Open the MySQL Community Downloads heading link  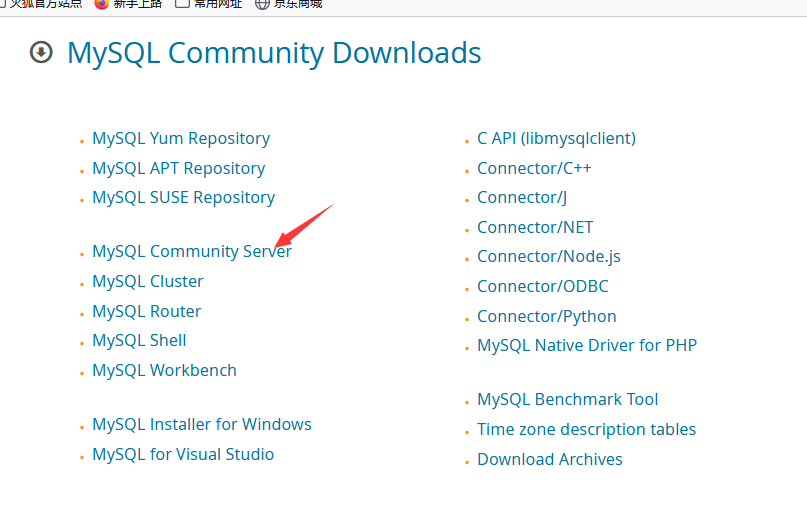tap(274, 53)
